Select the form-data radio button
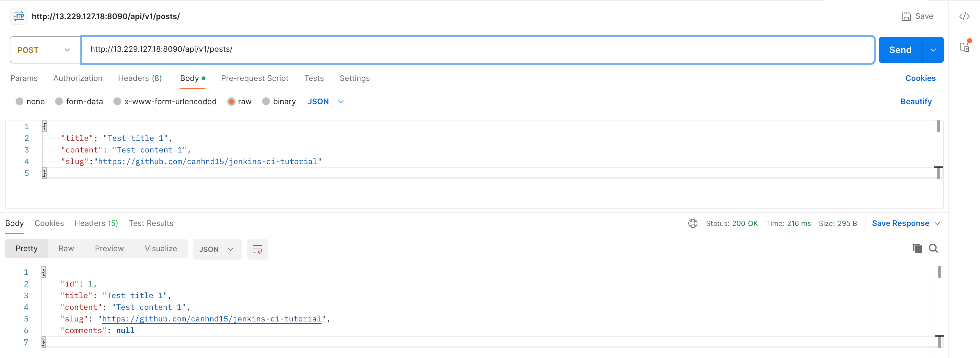This screenshot has width=980, height=358. click(59, 101)
